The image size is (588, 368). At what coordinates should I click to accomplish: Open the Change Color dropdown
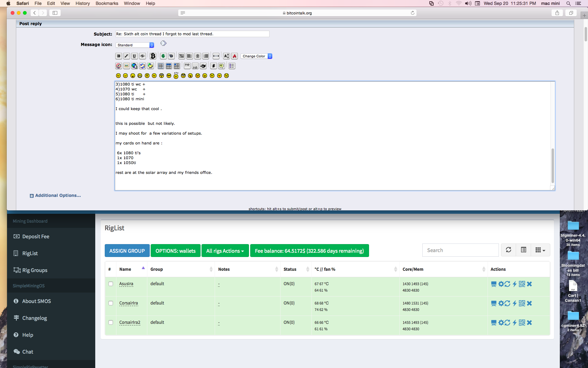point(257,56)
